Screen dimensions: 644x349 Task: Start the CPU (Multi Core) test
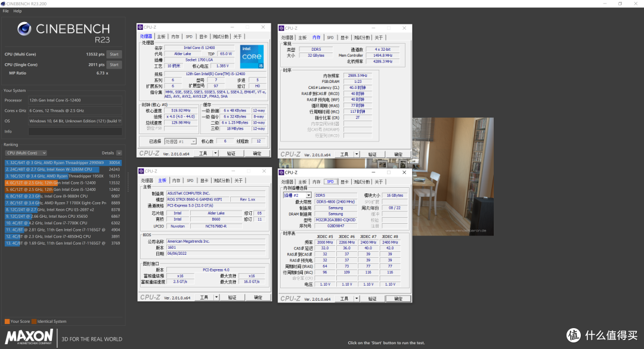[114, 54]
